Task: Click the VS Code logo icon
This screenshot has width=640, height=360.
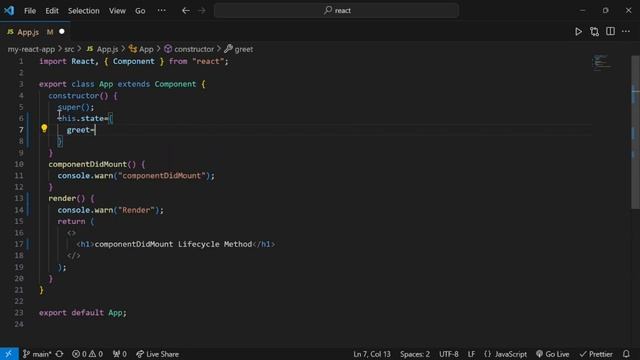Action: coord(9,10)
